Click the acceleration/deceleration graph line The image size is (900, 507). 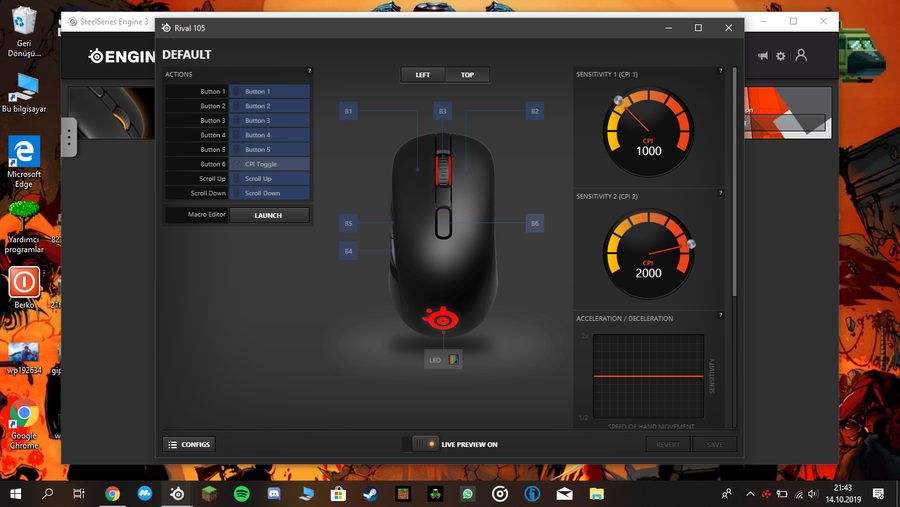[x=649, y=376]
